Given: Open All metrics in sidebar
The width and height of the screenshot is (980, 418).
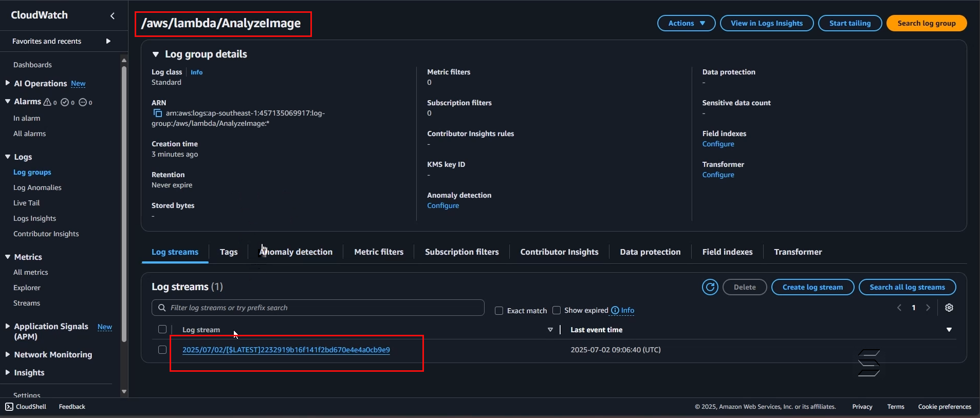Looking at the screenshot, I should [30, 272].
